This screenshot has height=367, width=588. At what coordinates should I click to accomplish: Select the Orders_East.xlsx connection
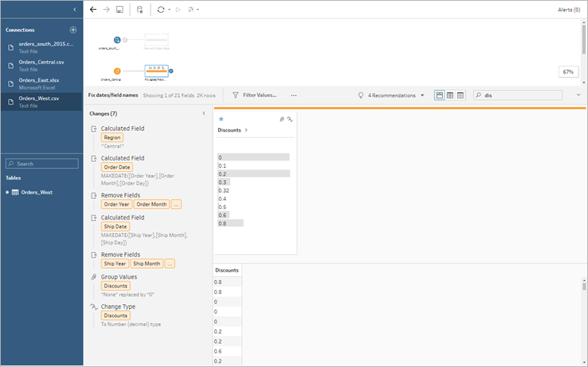pyautogui.click(x=42, y=83)
